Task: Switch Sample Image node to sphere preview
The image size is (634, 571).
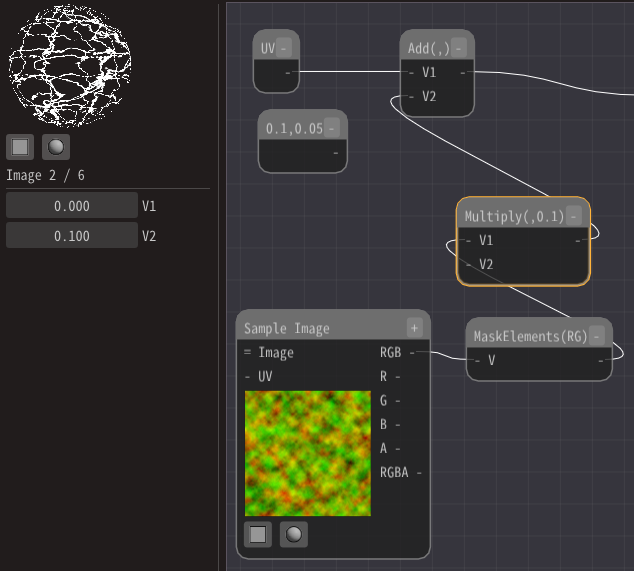Action: tap(294, 534)
